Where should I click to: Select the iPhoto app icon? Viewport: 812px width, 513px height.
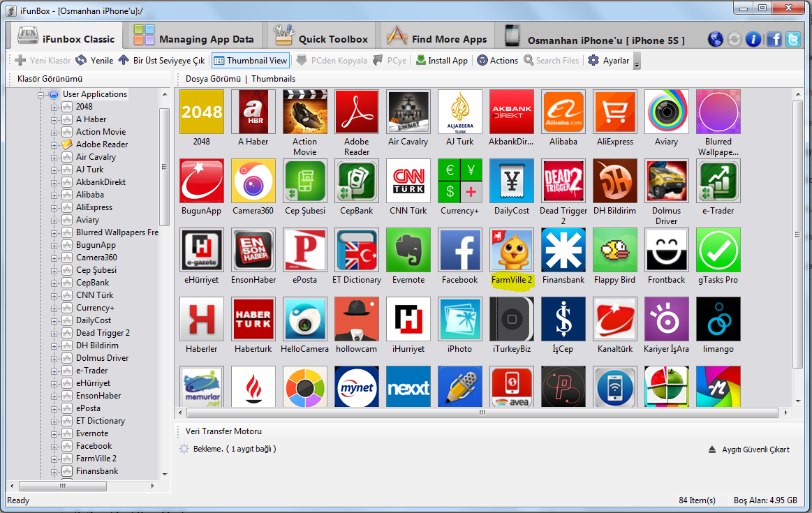460,319
